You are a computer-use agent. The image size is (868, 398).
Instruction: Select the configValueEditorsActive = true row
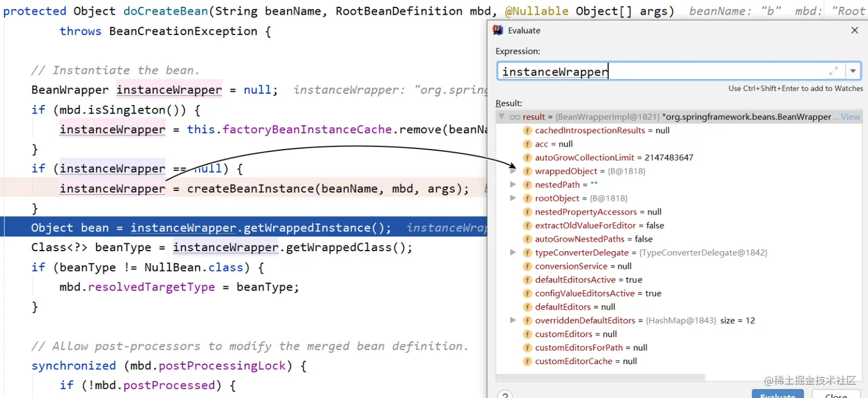[x=679, y=293]
